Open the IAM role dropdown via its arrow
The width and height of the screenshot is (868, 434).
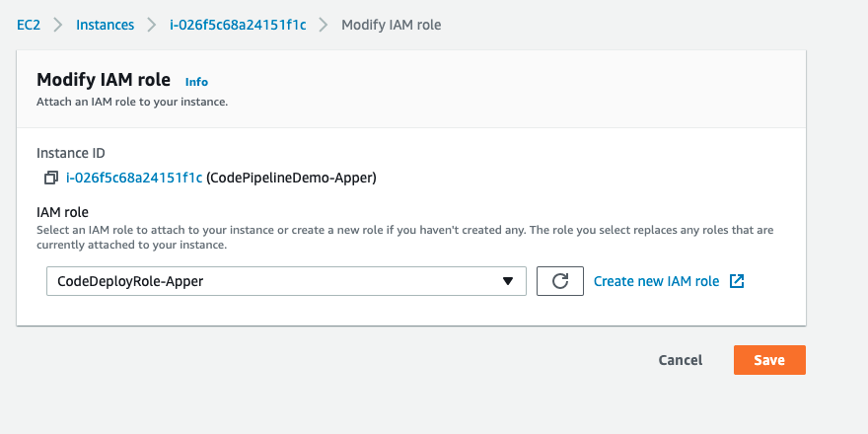click(508, 281)
